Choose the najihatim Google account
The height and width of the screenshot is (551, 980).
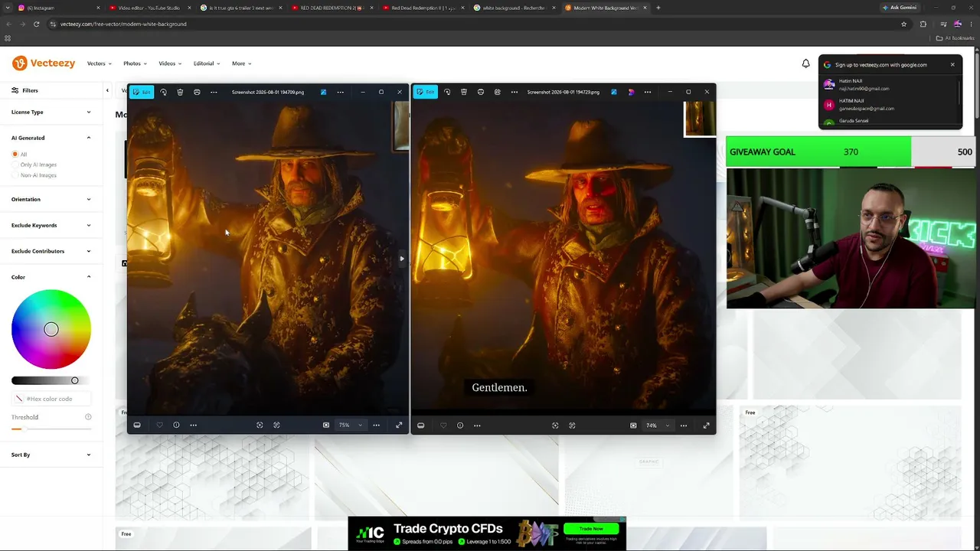coord(888,85)
